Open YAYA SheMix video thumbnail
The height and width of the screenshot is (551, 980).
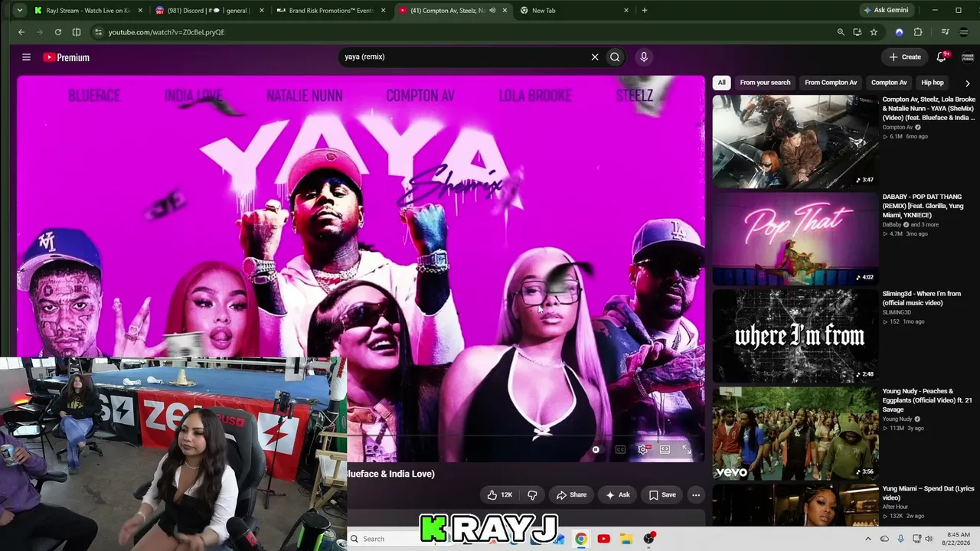pos(795,142)
